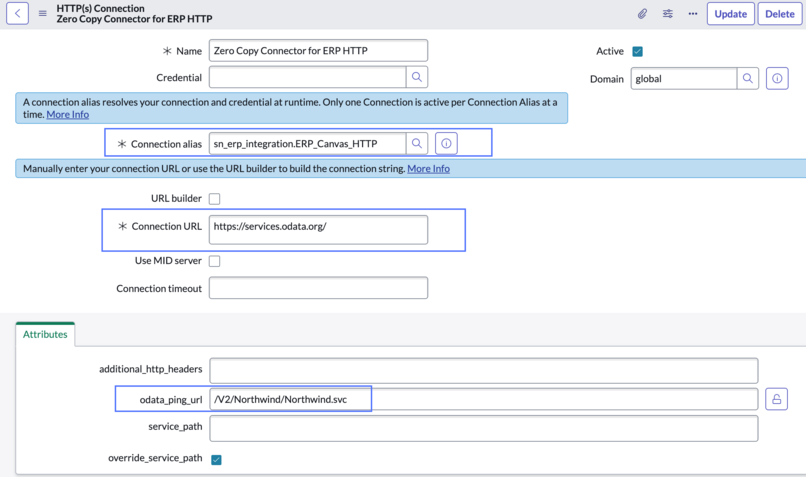The image size is (806, 477).
Task: Uncheck the override_service_path checkbox
Action: coord(216,460)
